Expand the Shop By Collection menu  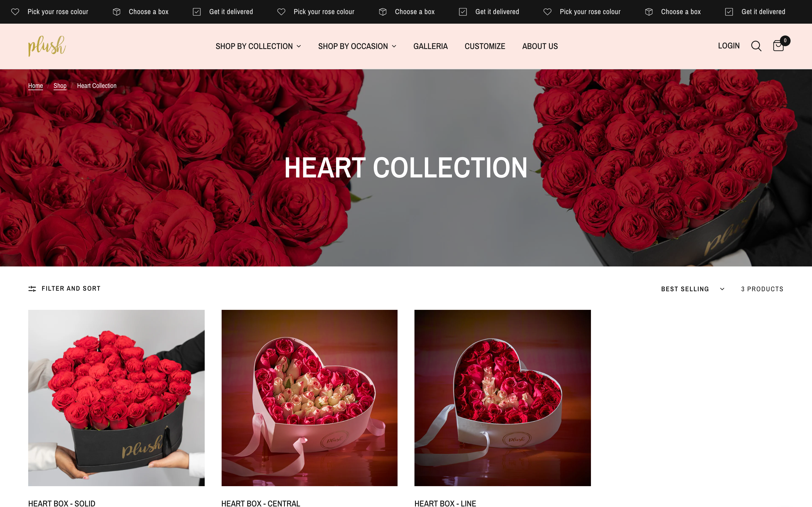pyautogui.click(x=258, y=46)
